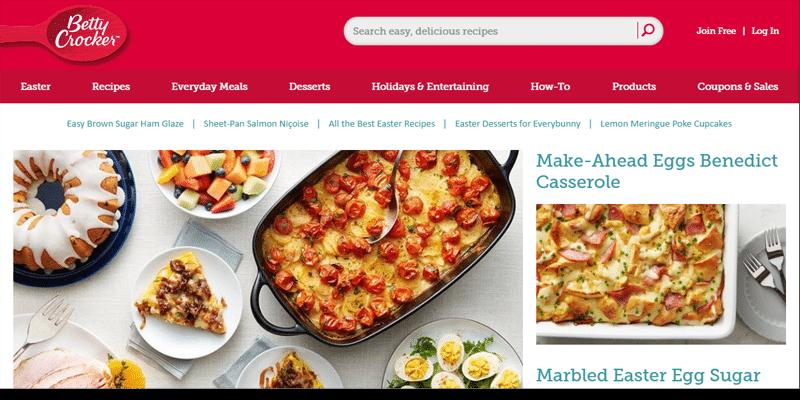The height and width of the screenshot is (400, 800).
Task: Open Easy Brown Sugar Ham Glaze link
Action: pyautogui.click(x=125, y=124)
